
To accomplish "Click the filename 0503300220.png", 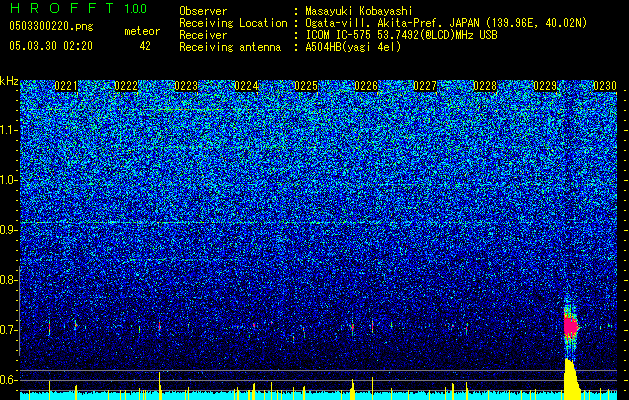I will click(51, 26).
